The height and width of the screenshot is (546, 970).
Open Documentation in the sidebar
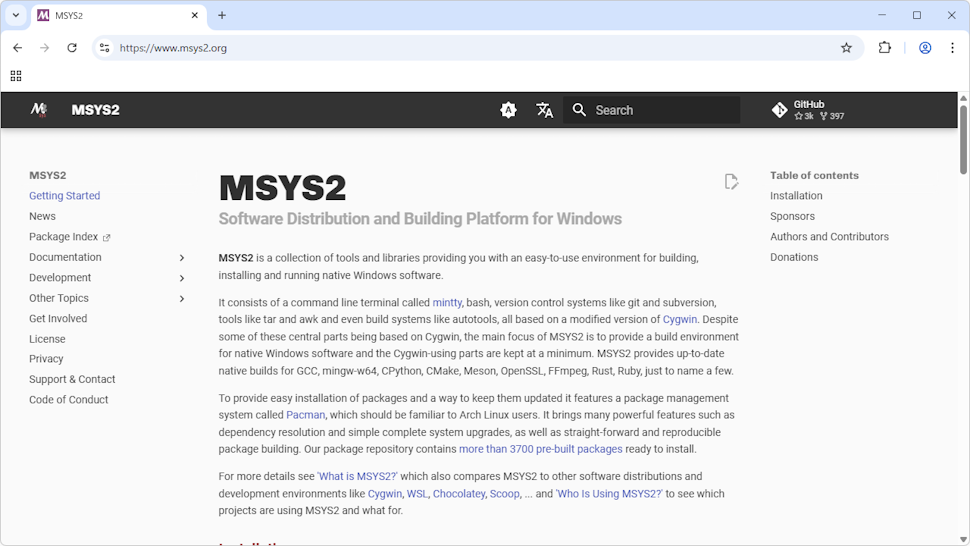(x=65, y=257)
